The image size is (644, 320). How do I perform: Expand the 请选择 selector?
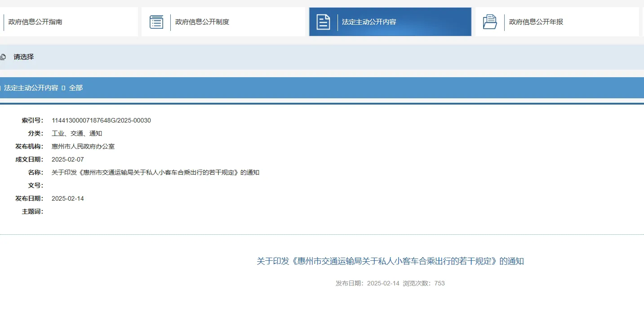(x=322, y=57)
